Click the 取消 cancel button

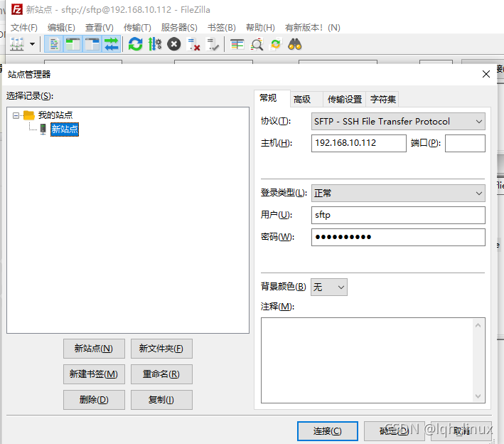point(461,431)
